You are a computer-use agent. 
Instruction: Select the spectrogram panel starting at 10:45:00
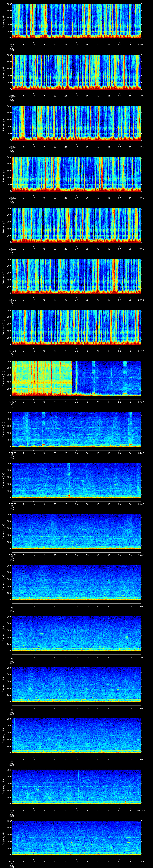77,72
